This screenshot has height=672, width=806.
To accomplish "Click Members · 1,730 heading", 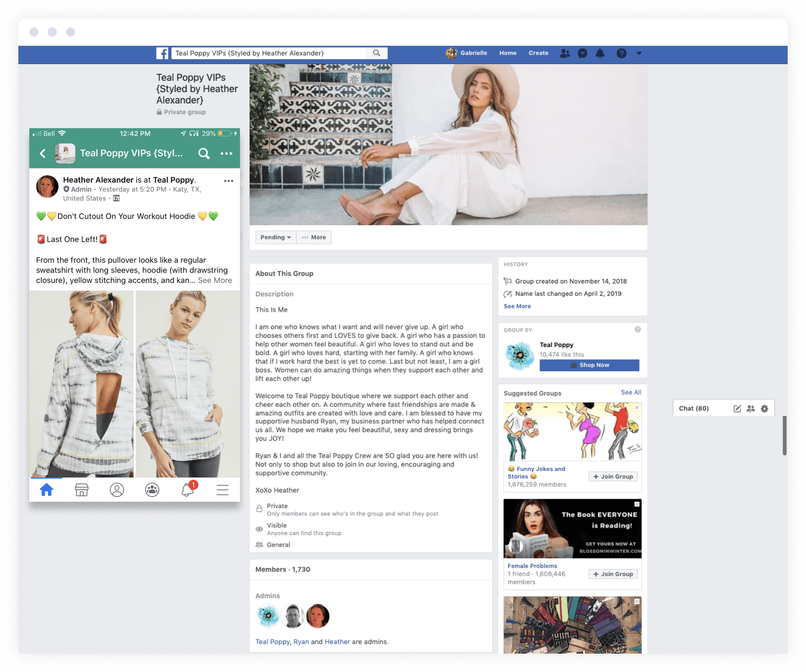I will point(283,569).
